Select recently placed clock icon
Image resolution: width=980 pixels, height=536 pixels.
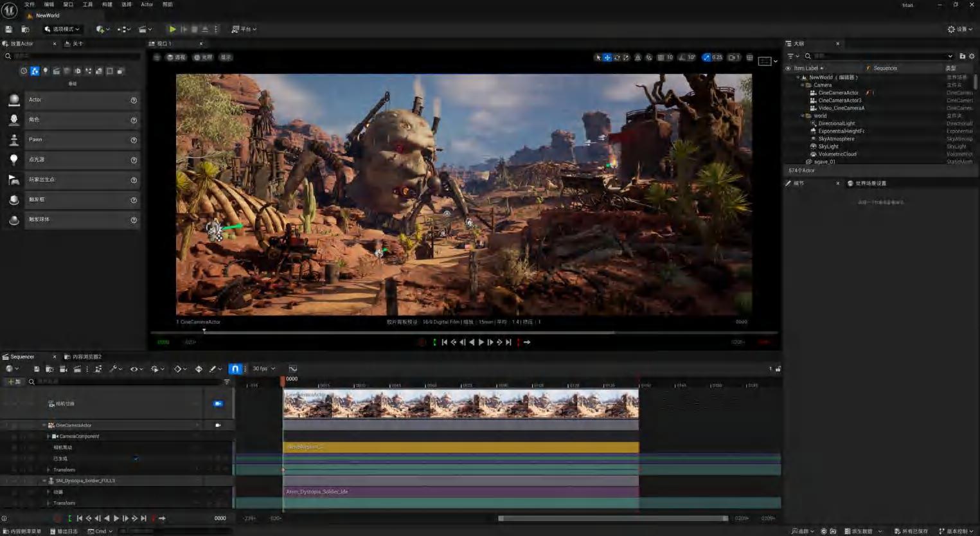(24, 71)
